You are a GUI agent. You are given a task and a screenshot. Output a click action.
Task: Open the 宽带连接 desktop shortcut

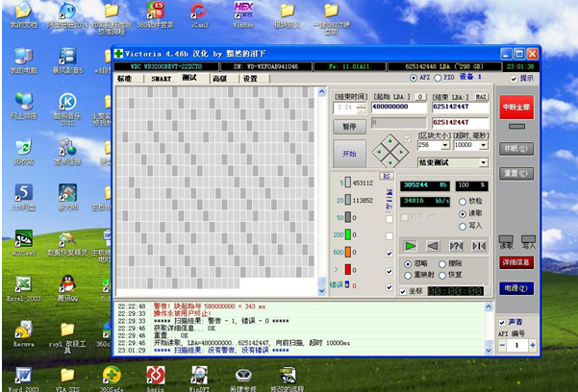point(67,152)
